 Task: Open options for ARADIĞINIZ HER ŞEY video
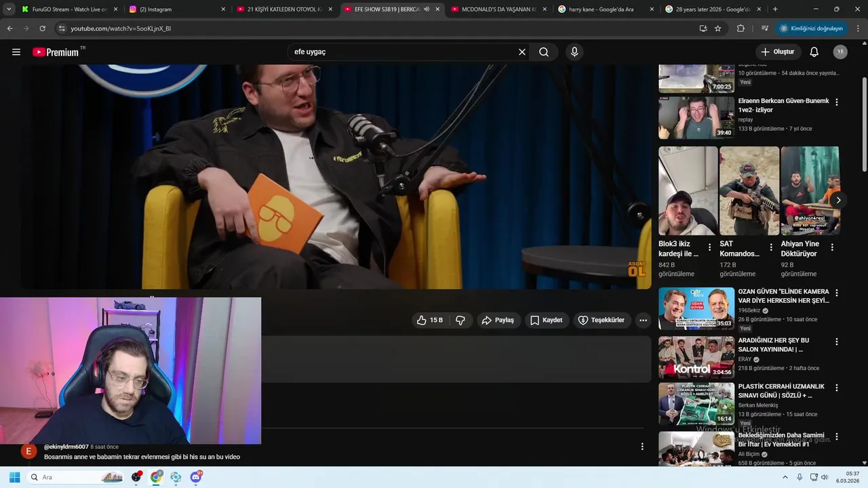(836, 342)
